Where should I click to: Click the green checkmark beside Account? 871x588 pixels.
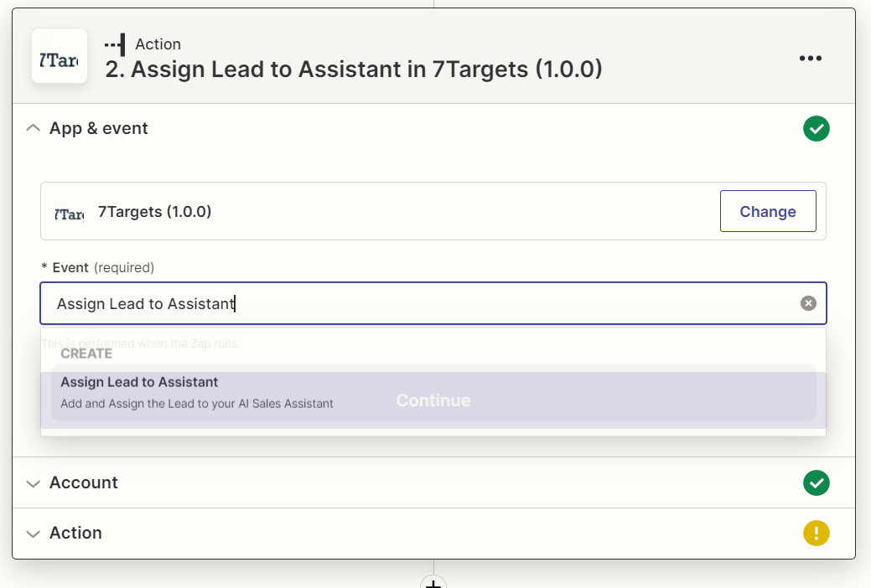816,482
